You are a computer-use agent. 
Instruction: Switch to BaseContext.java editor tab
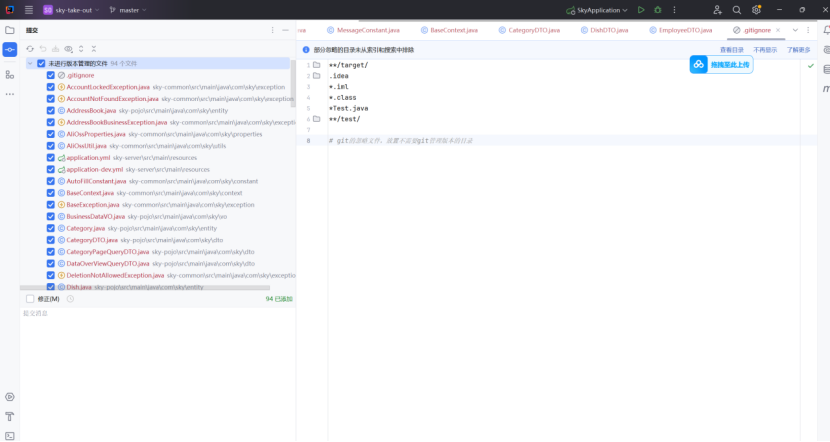pos(449,30)
